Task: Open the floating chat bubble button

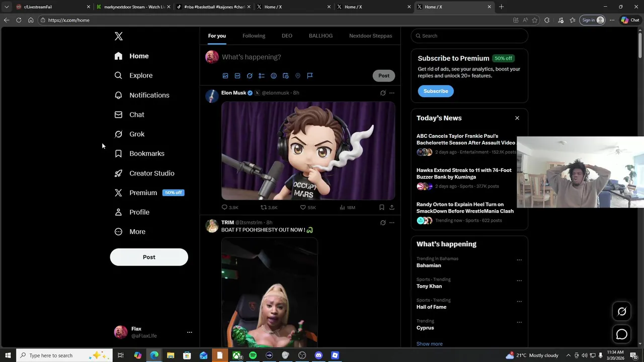Action: 622,334
